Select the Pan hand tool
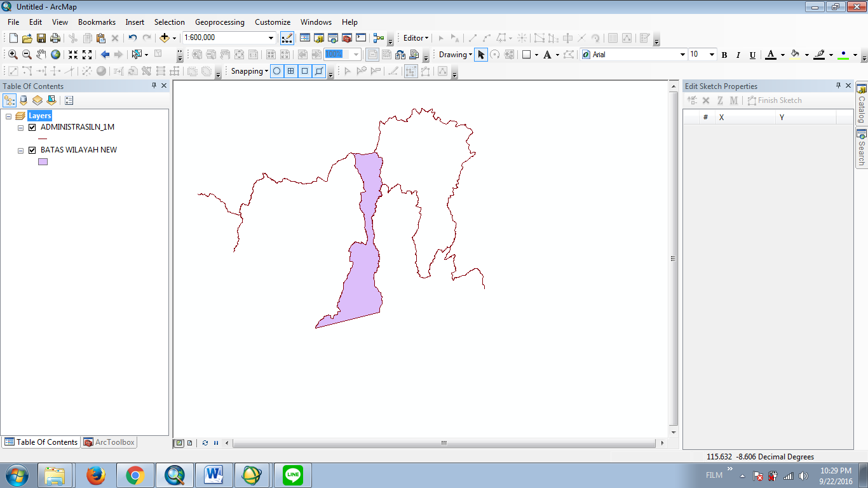Screen dimensions: 868x488 point(41,55)
